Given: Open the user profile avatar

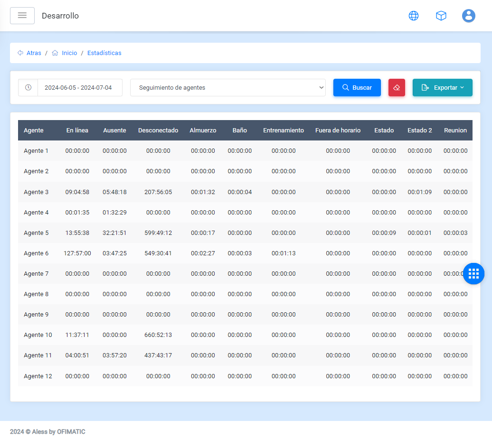Looking at the screenshot, I should 469,16.
